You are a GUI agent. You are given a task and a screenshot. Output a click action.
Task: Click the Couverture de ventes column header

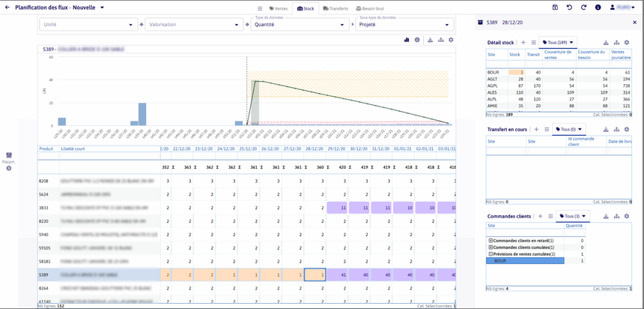pos(559,54)
